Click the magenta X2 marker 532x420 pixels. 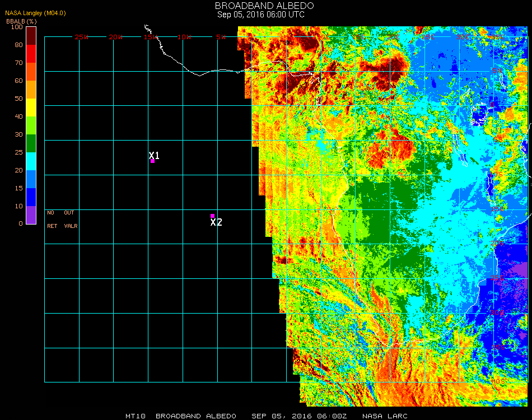click(x=212, y=216)
